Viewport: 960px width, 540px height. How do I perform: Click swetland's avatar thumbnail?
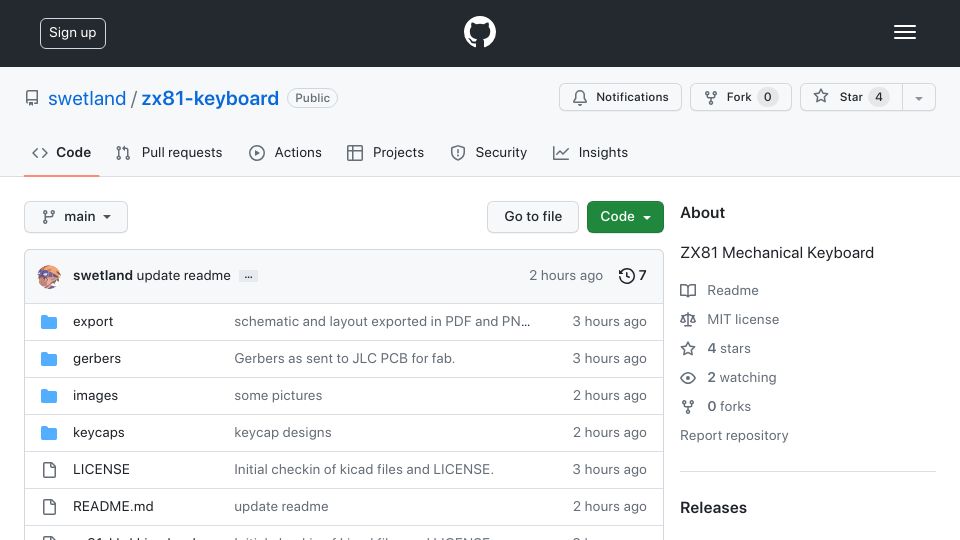coord(49,276)
